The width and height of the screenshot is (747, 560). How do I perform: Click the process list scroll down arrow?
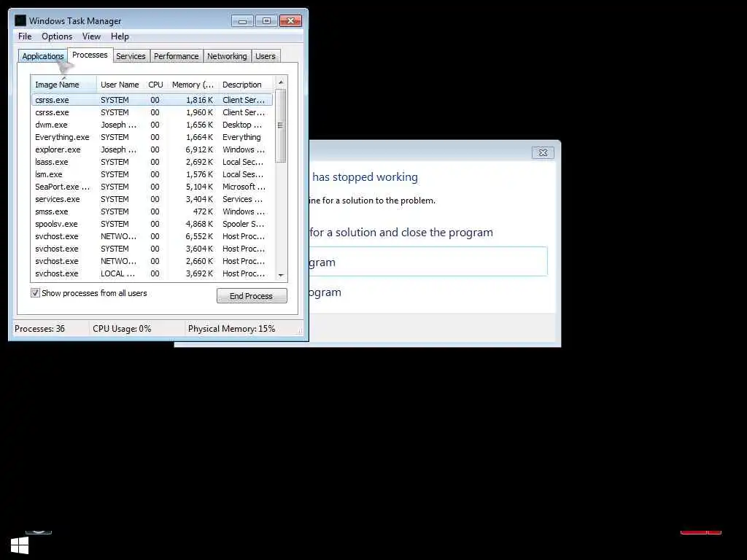click(281, 275)
